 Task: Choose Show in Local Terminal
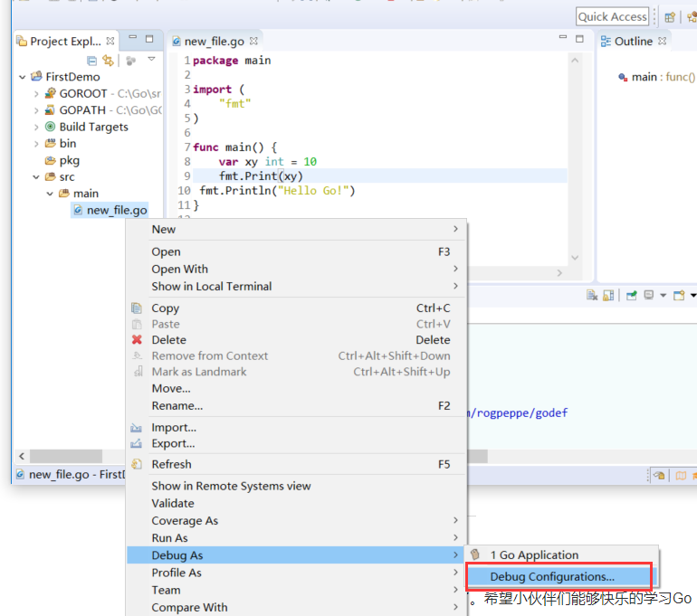[297, 287]
